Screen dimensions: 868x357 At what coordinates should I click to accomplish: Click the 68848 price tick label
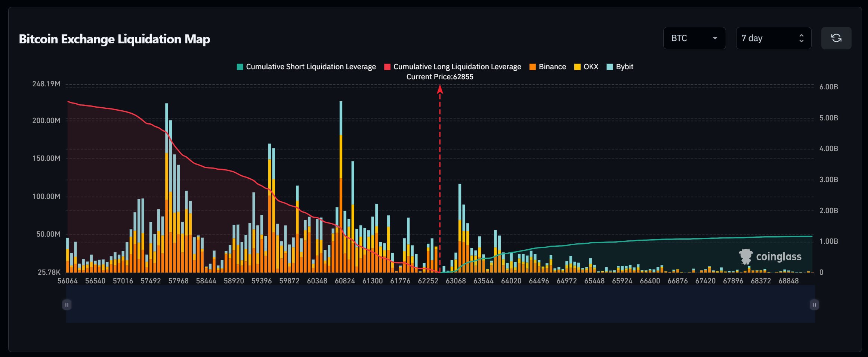[x=788, y=281]
